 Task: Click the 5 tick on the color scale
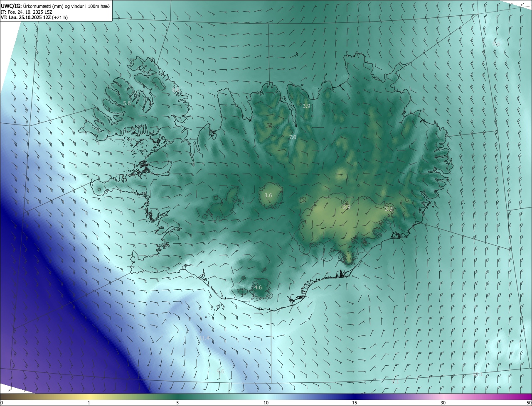click(177, 403)
